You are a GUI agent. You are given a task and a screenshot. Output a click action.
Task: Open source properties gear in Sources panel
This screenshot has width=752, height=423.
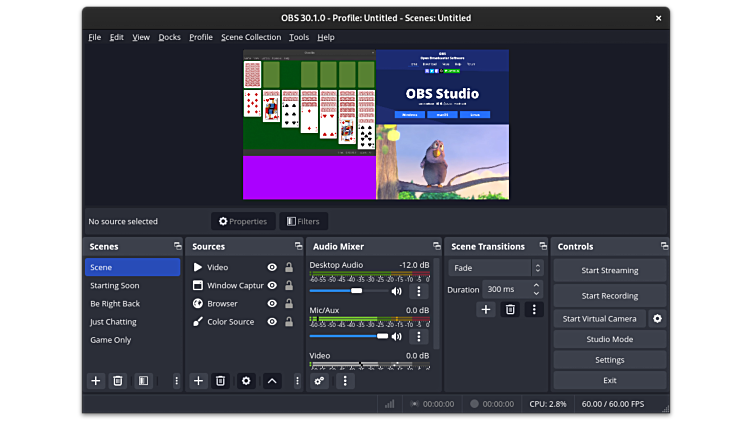[x=245, y=381]
